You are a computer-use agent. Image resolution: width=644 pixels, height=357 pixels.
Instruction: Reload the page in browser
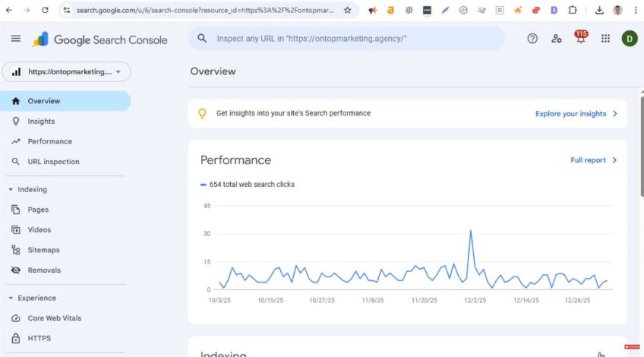pos(46,11)
